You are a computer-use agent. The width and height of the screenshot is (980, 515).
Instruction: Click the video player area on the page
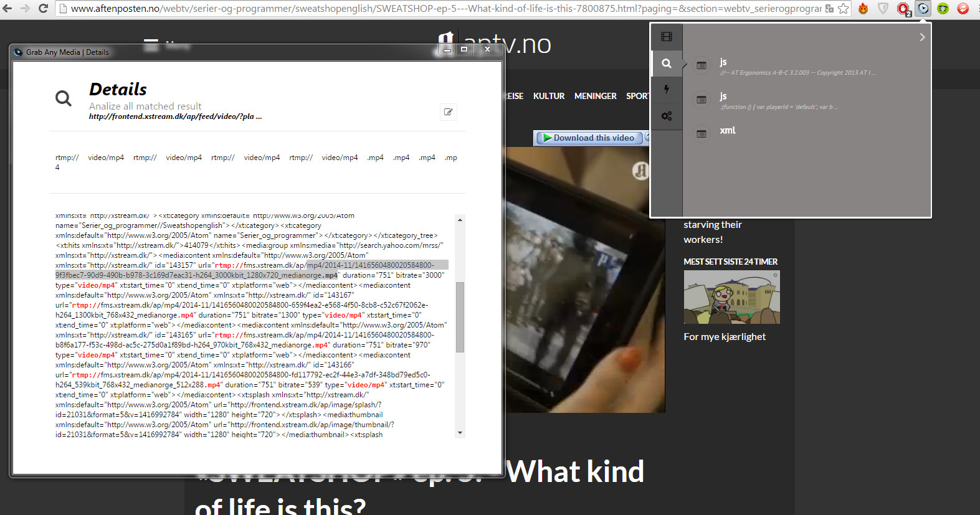585,280
